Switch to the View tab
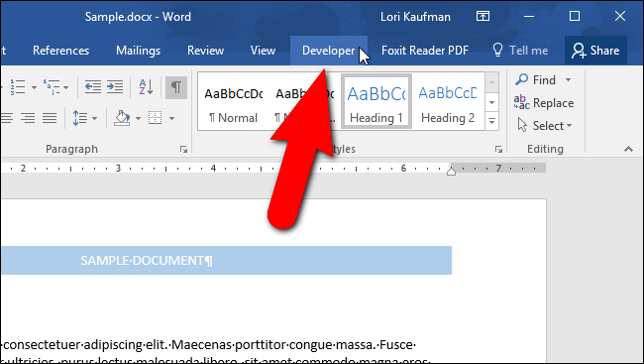 click(x=263, y=51)
